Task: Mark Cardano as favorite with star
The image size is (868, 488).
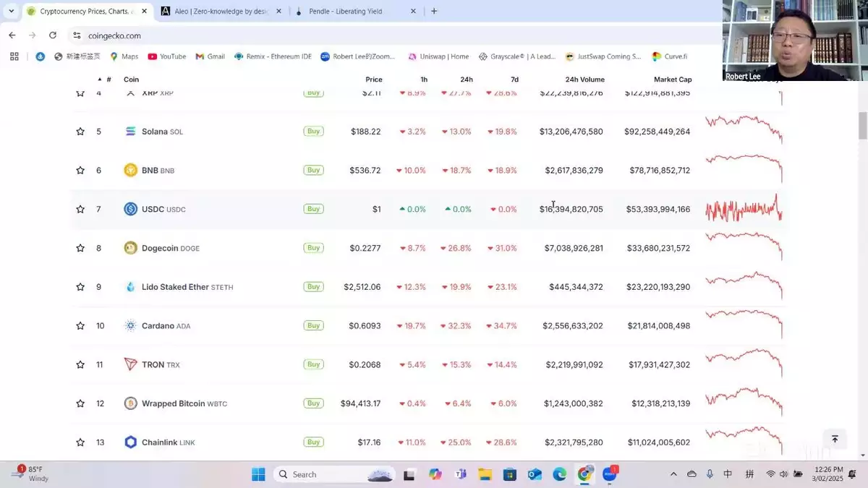Action: (x=80, y=326)
